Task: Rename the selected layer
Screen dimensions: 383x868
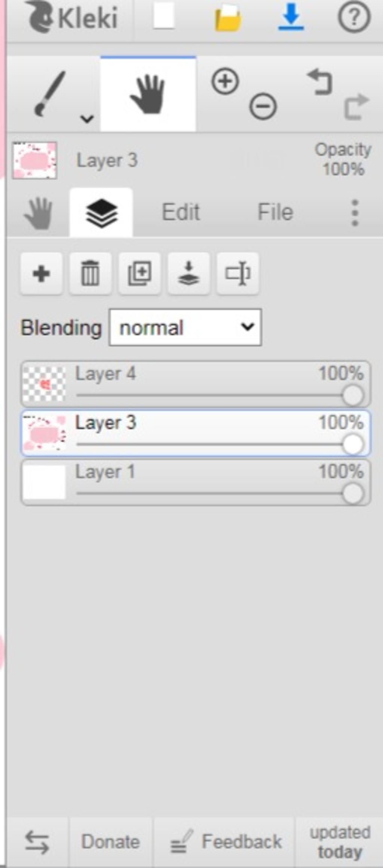Action: pos(238,274)
